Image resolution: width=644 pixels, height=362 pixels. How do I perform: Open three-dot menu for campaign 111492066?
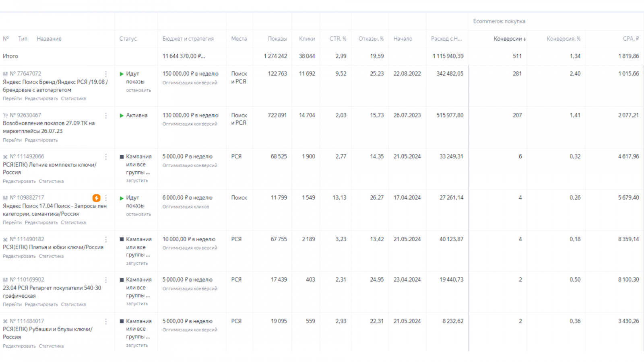coord(106,157)
